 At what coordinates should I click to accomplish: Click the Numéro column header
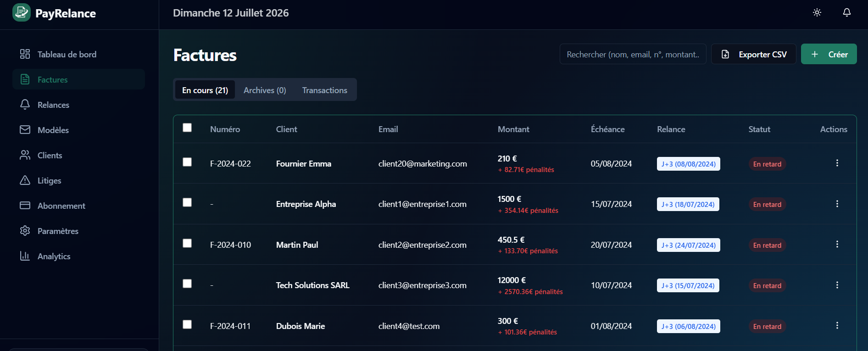coord(225,129)
